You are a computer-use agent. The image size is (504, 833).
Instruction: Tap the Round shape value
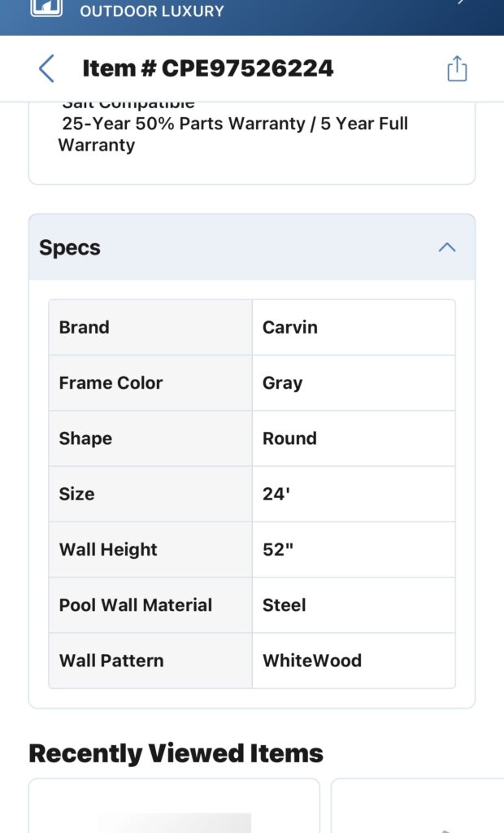tap(289, 438)
